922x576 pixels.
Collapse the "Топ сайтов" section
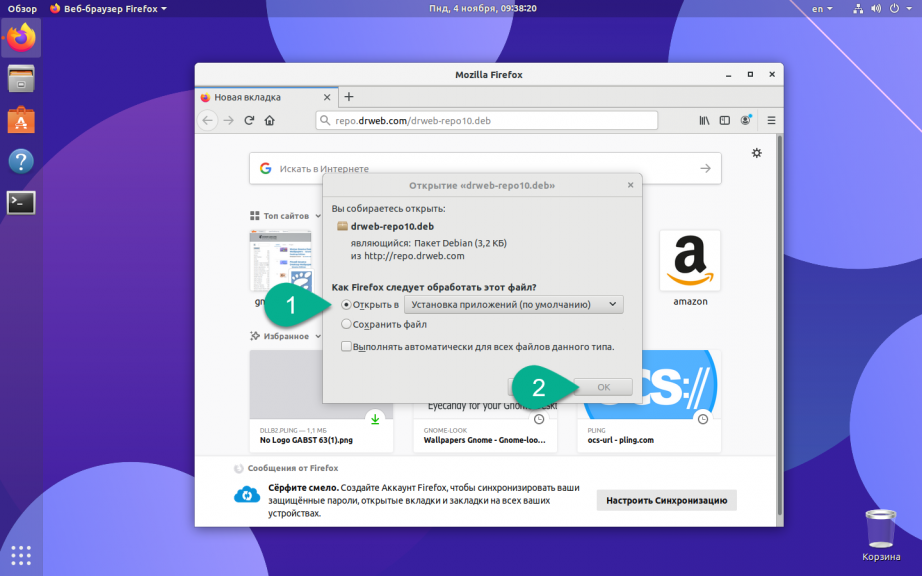(x=286, y=216)
